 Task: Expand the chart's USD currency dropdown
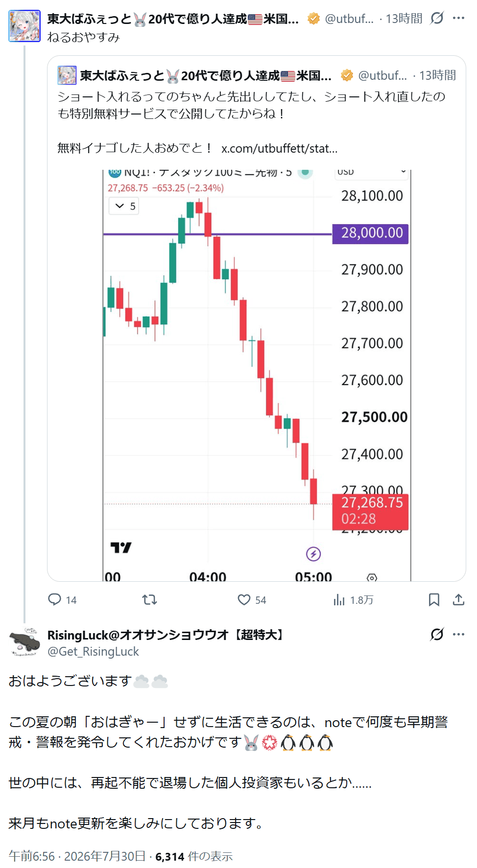tap(372, 172)
